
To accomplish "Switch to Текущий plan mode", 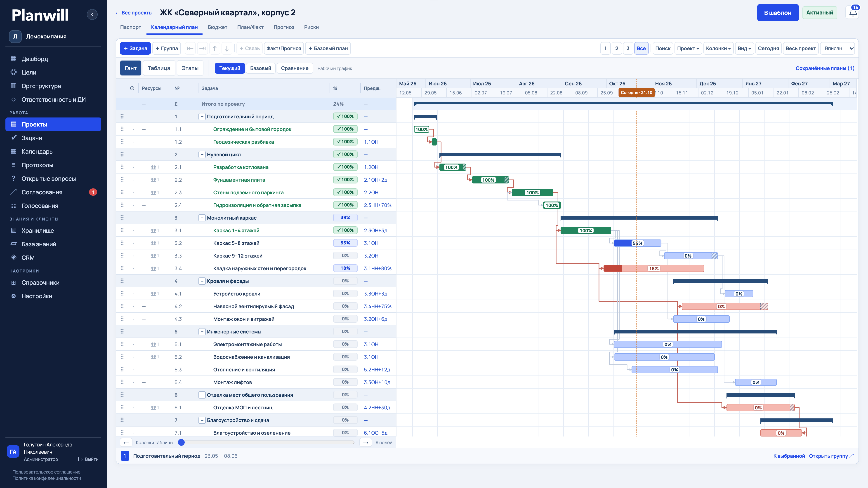I will [x=229, y=68].
